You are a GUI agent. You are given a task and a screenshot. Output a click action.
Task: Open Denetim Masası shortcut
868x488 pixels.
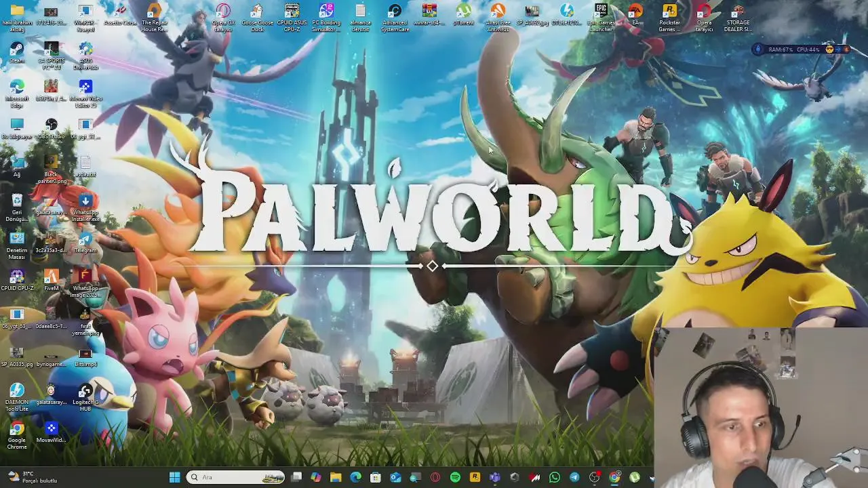coord(17,245)
